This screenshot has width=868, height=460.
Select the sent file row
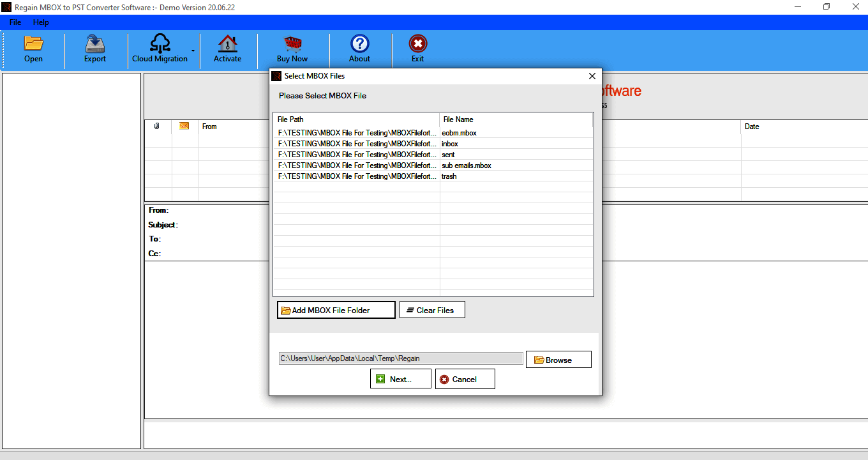(x=433, y=155)
